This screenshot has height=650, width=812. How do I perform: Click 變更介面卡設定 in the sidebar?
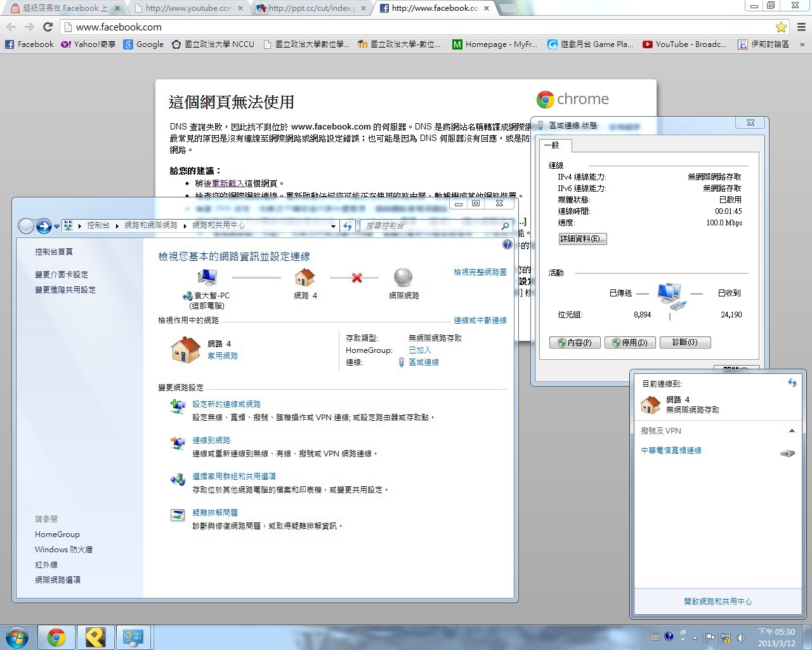[x=62, y=275]
